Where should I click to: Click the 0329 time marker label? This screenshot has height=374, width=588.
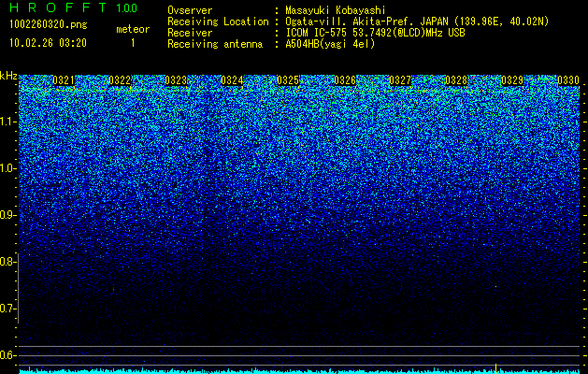512,80
